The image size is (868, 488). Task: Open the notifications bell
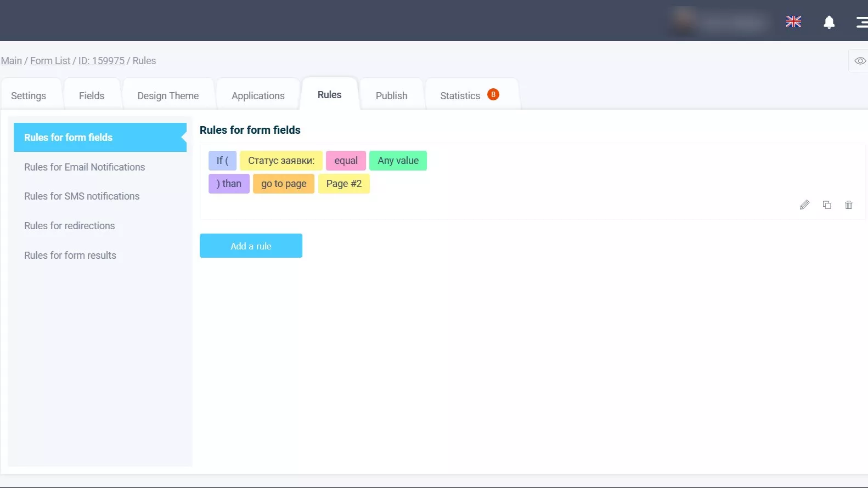829,22
